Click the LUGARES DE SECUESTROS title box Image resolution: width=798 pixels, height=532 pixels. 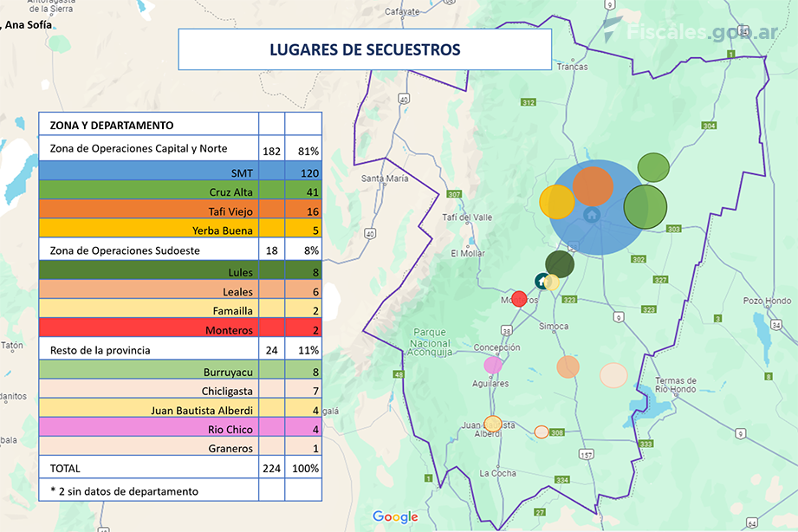[x=364, y=49]
